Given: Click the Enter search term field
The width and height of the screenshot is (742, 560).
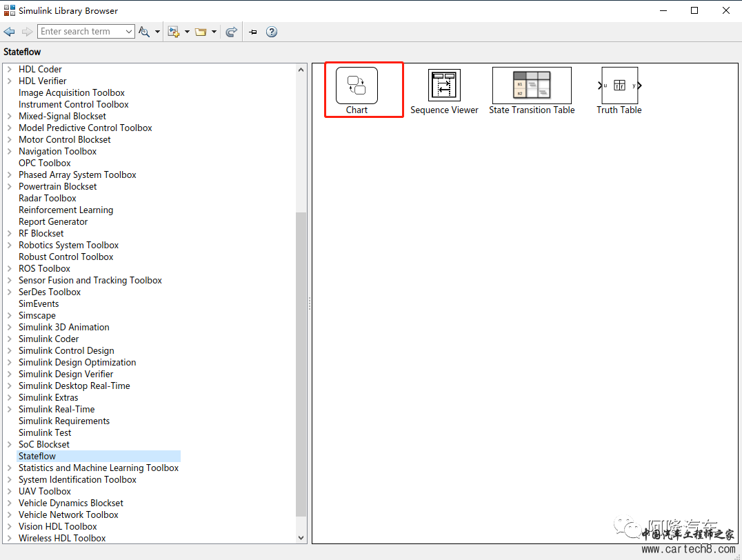Looking at the screenshot, I should [x=81, y=31].
